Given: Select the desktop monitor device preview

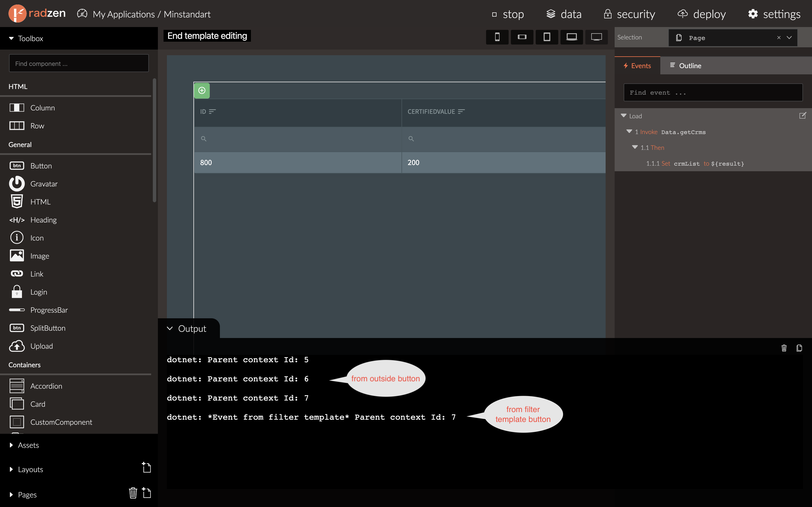Looking at the screenshot, I should pyautogui.click(x=596, y=37).
